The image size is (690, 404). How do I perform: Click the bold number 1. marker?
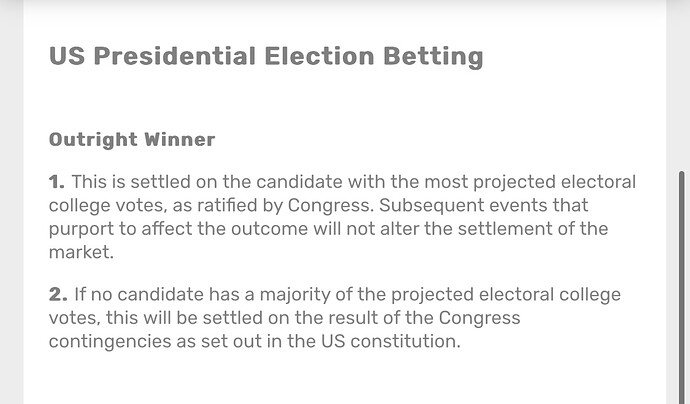pyautogui.click(x=57, y=182)
